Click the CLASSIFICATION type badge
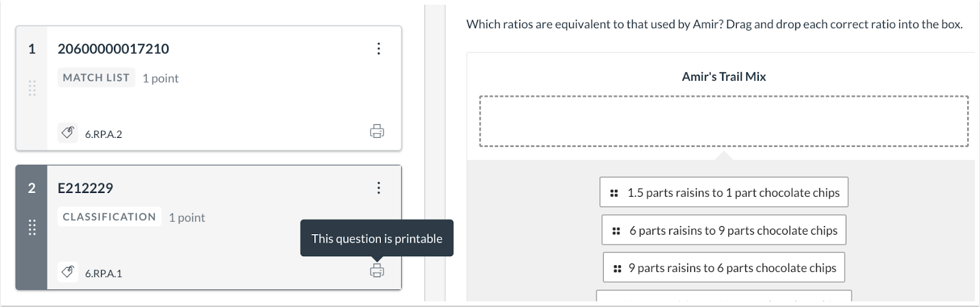The width and height of the screenshot is (980, 307). 109,217
